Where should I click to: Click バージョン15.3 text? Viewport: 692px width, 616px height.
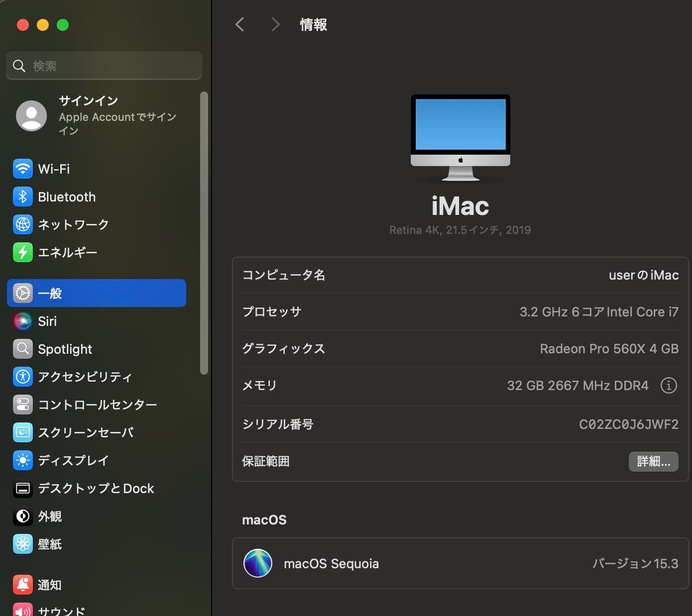coord(635,564)
